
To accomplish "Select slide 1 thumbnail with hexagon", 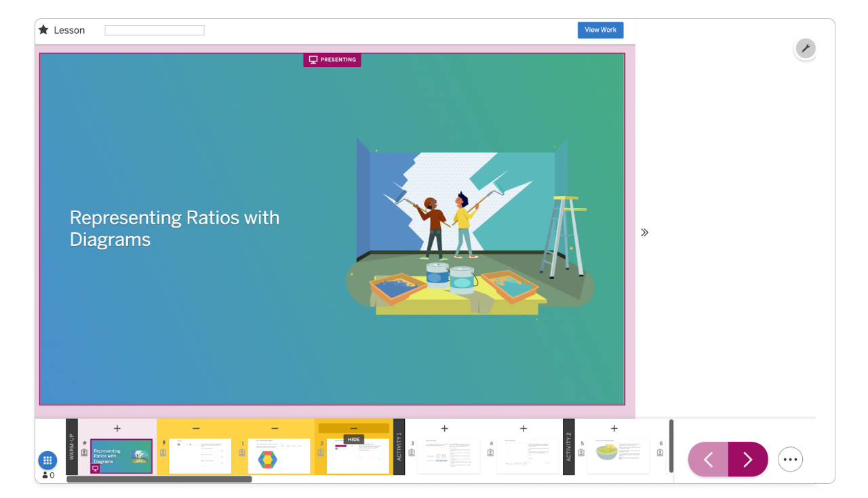I will click(279, 456).
